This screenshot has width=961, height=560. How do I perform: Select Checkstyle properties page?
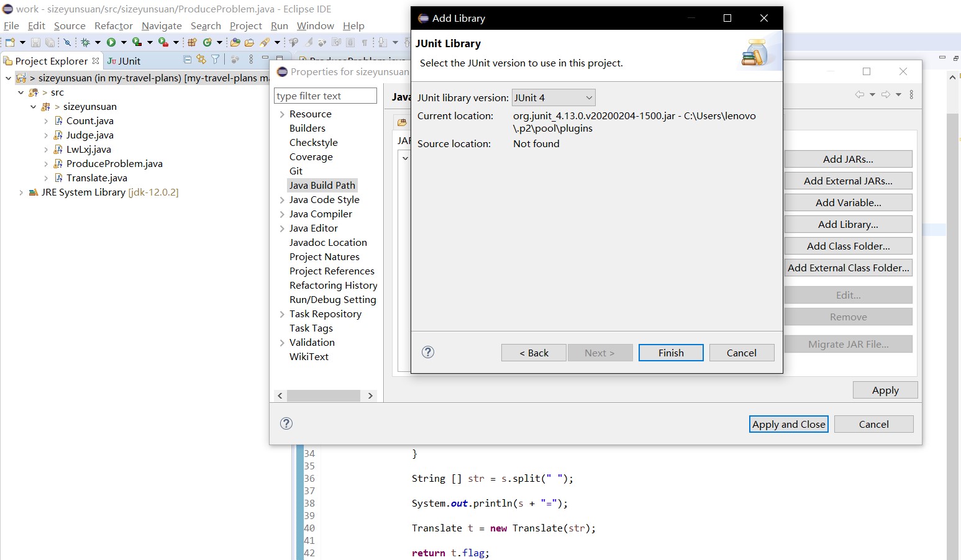[x=314, y=143]
